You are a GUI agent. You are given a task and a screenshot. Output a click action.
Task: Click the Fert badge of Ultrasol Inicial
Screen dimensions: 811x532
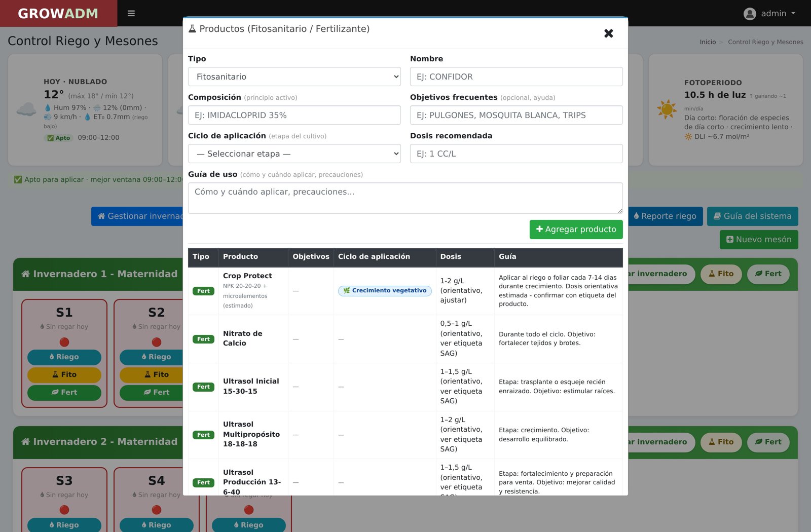click(203, 387)
